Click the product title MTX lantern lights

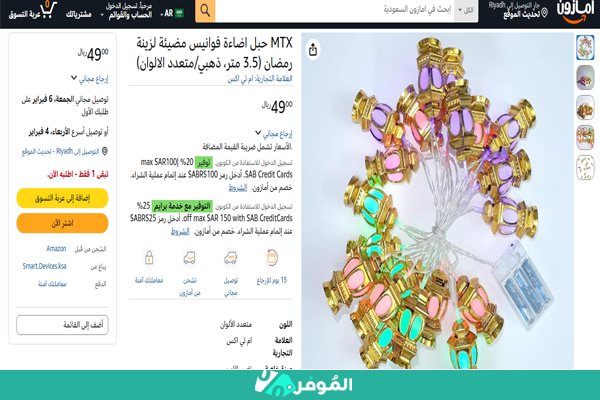[x=215, y=53]
